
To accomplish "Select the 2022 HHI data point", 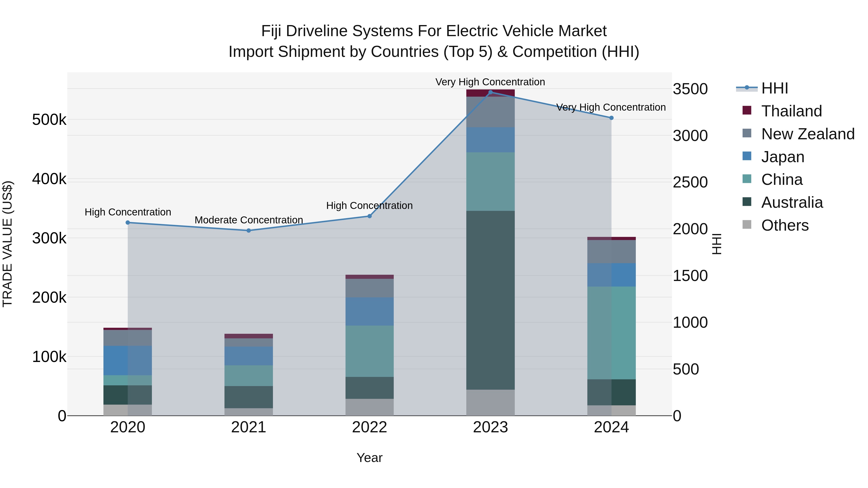I will [369, 216].
